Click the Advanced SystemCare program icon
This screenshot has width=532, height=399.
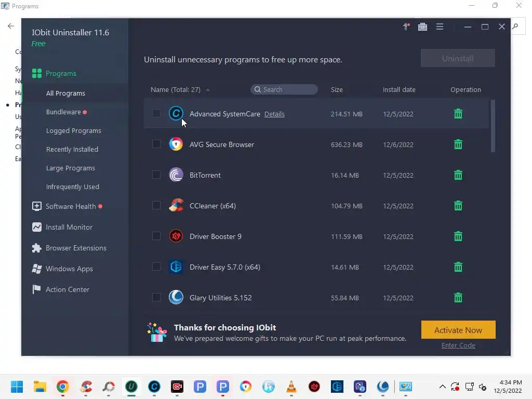tap(176, 113)
